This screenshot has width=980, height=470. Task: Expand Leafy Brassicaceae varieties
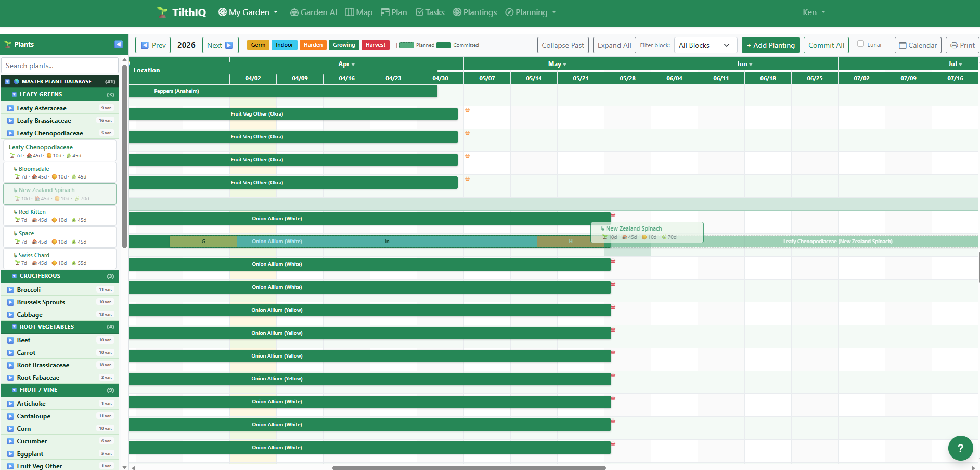10,121
